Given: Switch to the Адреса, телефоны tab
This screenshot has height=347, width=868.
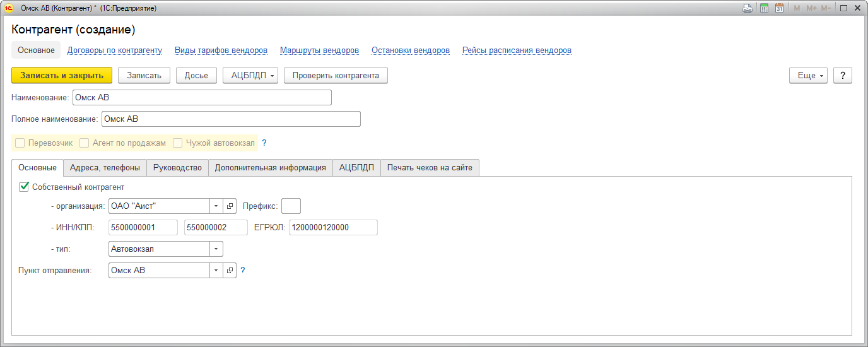Looking at the screenshot, I should pyautogui.click(x=105, y=167).
